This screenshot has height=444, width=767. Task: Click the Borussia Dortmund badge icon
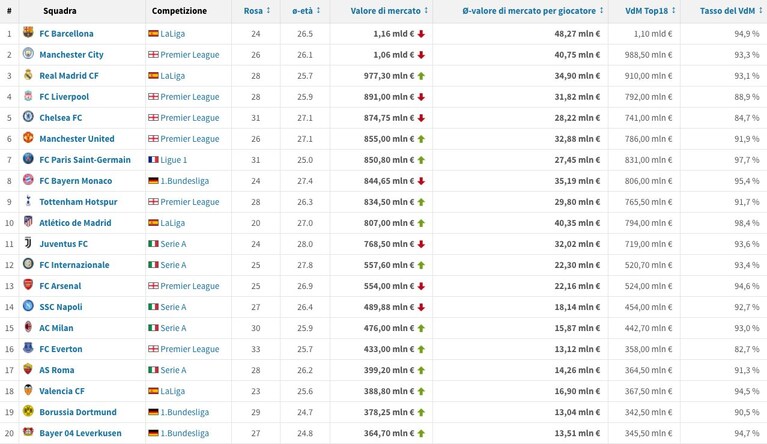[x=28, y=411]
